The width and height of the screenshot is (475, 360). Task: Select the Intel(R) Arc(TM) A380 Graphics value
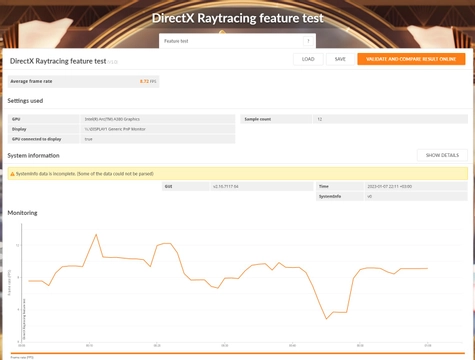coord(112,119)
